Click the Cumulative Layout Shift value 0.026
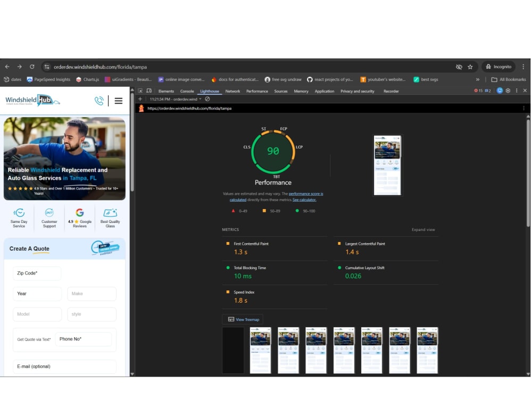This screenshot has height=399, width=532. (353, 276)
